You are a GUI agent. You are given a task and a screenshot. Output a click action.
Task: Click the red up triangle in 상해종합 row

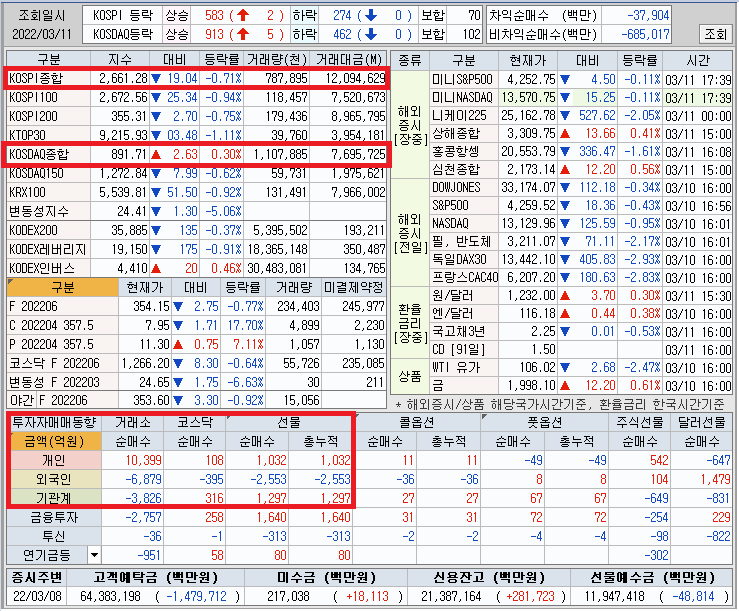click(565, 134)
